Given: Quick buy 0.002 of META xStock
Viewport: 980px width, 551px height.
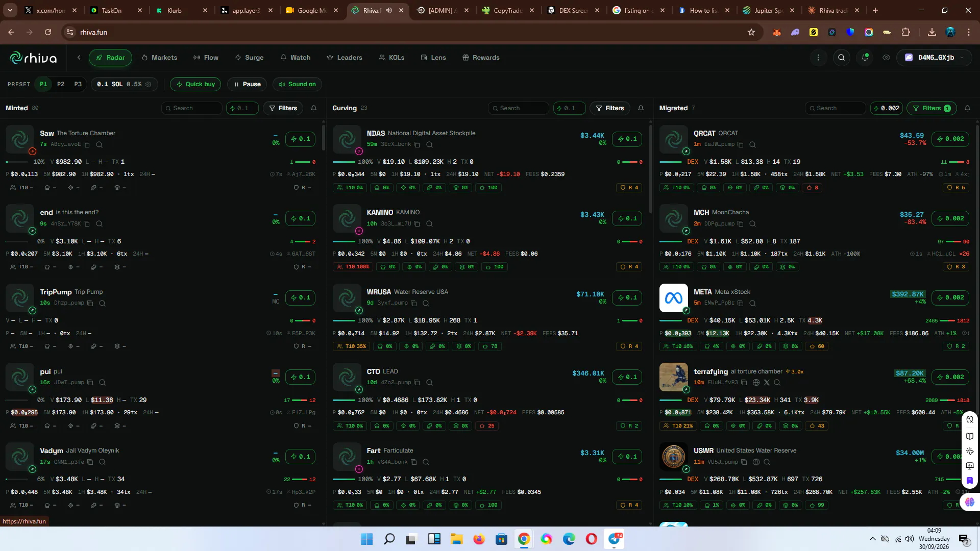Looking at the screenshot, I should (950, 297).
